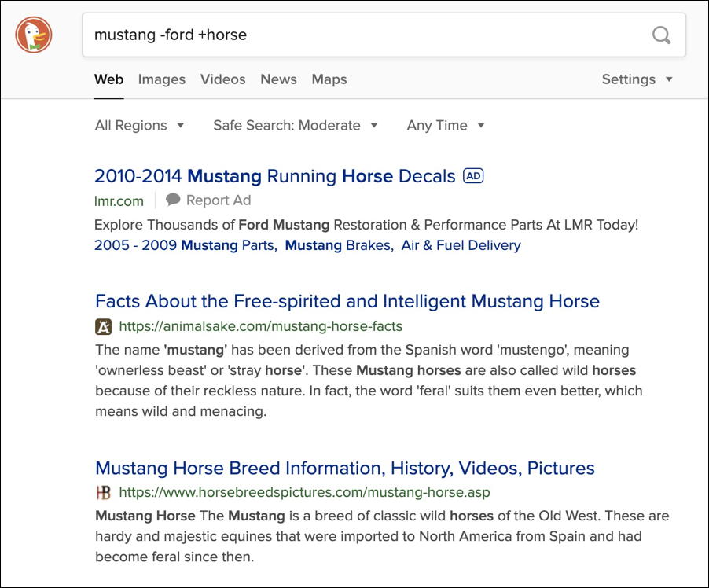Click the animalsake.com/mustang-horse-facts URL
This screenshot has height=588, width=709.
pyautogui.click(x=260, y=326)
